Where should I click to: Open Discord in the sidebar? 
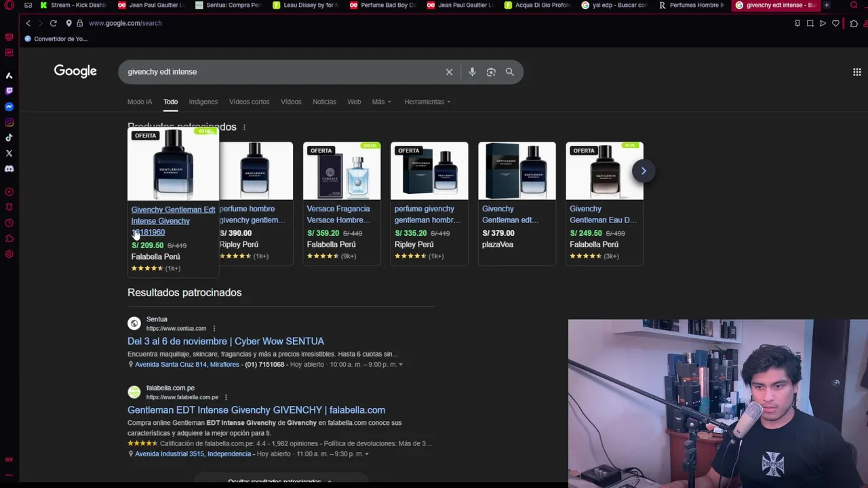tap(9, 169)
